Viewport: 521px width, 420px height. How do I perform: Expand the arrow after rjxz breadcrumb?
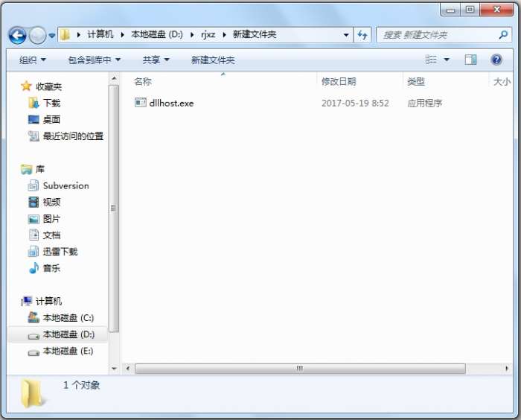point(224,34)
